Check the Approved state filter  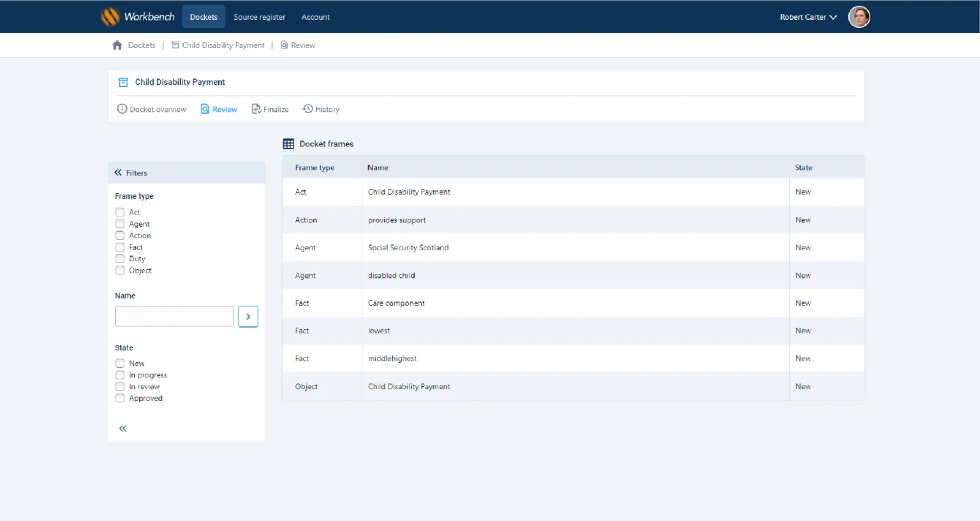[119, 398]
